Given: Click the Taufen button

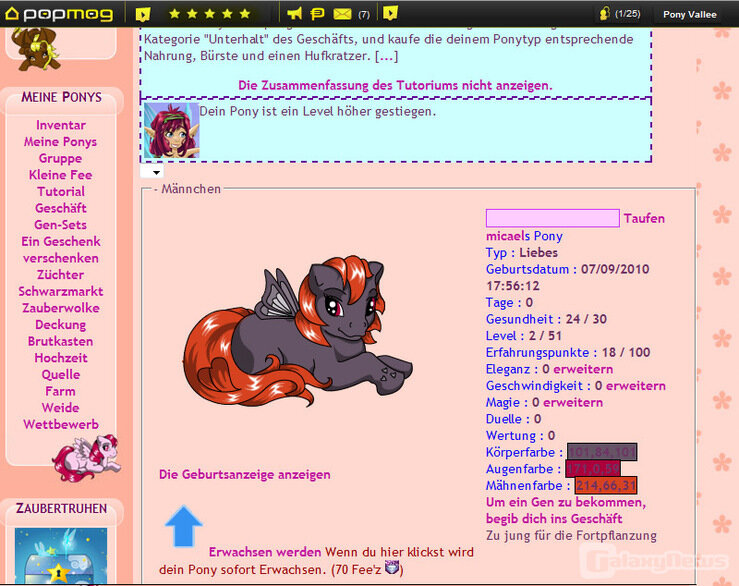Looking at the screenshot, I should point(644,218).
